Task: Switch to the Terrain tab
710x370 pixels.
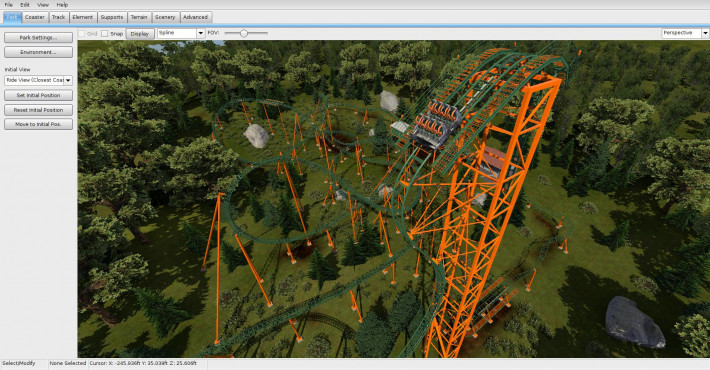Action: (x=139, y=17)
